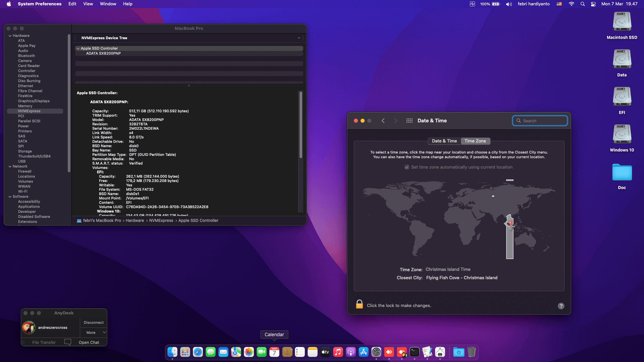
Task: Select the Macintosh SSD desktop drive
Action: click(x=622, y=26)
